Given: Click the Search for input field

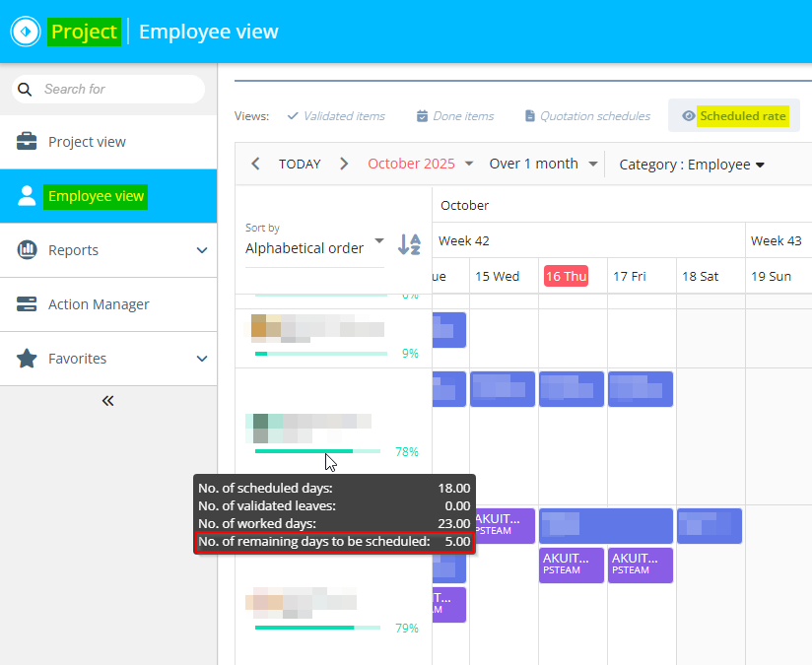Looking at the screenshot, I should tap(118, 89).
